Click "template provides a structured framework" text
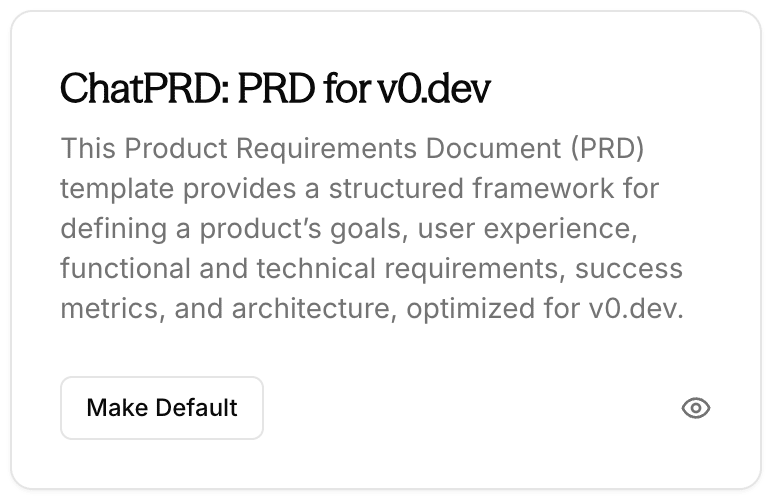Screen dimensions: 772x498 tap(336, 189)
